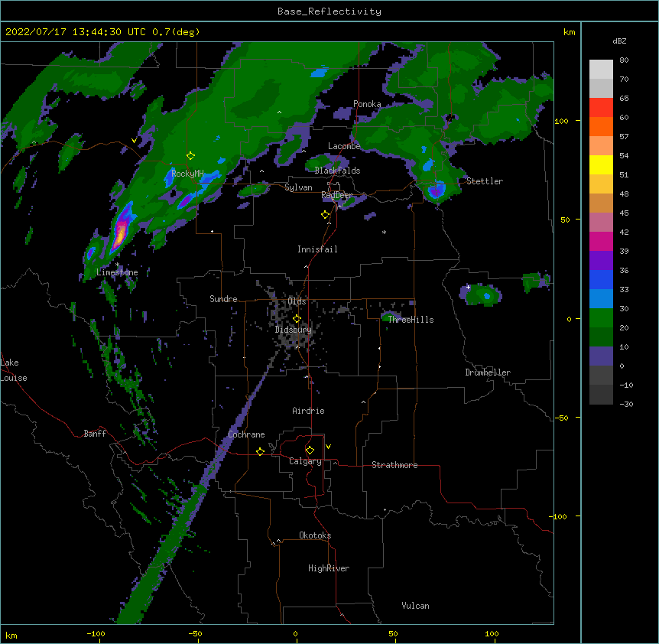Image resolution: width=659 pixels, height=644 pixels.
Task: Click the HighRiver city label
Action: pyautogui.click(x=329, y=569)
